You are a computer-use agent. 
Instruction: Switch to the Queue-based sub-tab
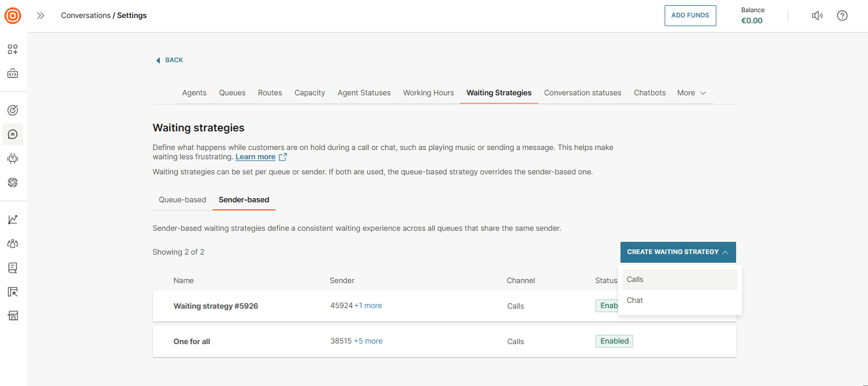182,200
